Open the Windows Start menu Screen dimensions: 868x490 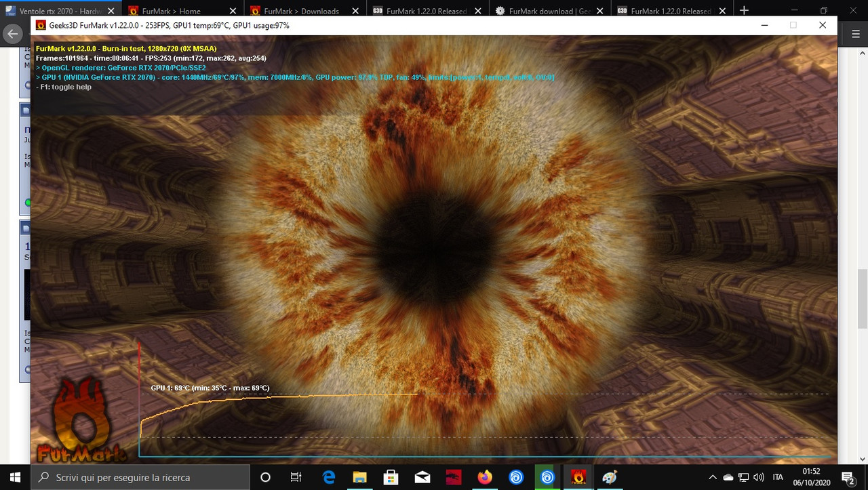point(15,477)
